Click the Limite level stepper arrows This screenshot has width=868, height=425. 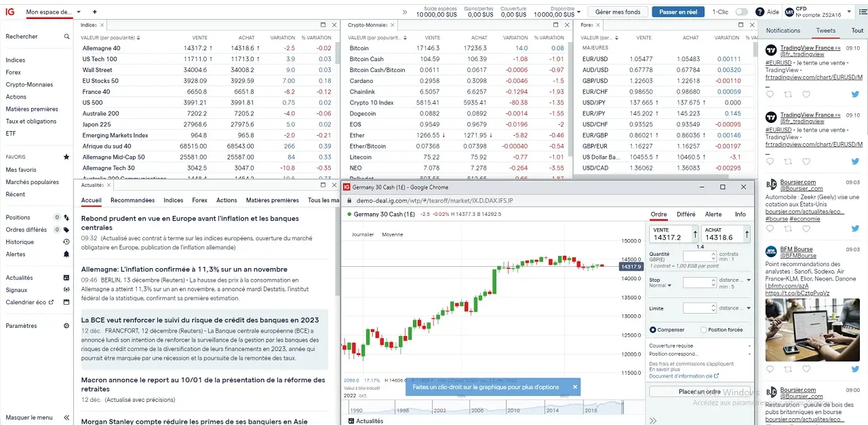click(713, 308)
